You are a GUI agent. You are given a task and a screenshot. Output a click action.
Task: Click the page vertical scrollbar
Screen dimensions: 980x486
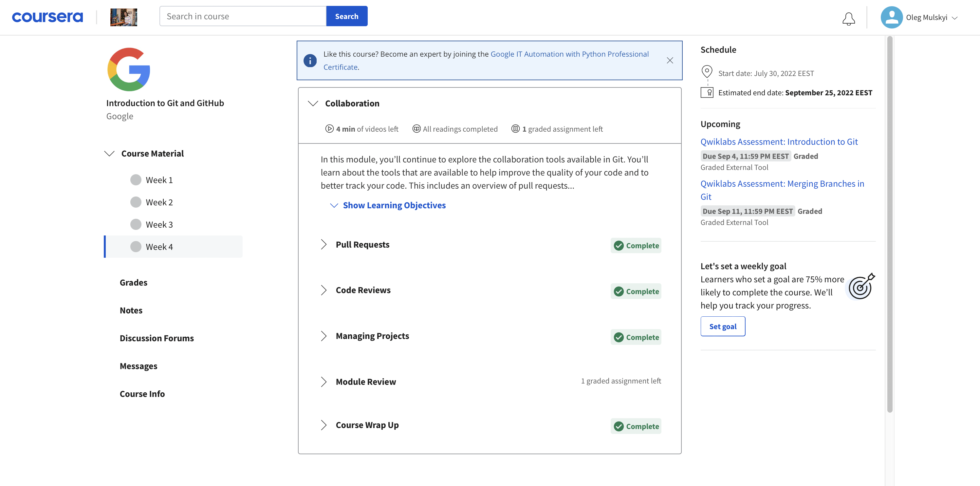click(889, 225)
